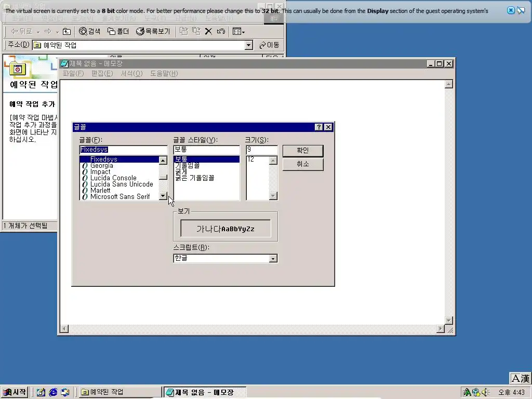Screen dimensions: 532x399
Task: Click the Notepad horizontal scroll right arrow
Action: (x=441, y=329)
